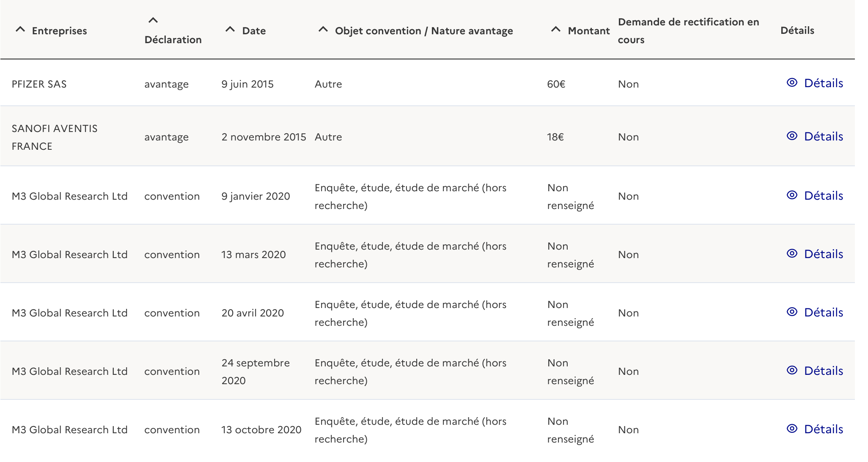868x462 pixels.
Task: Click eye icon for 13 mars 2020 row
Action: pyautogui.click(x=792, y=253)
